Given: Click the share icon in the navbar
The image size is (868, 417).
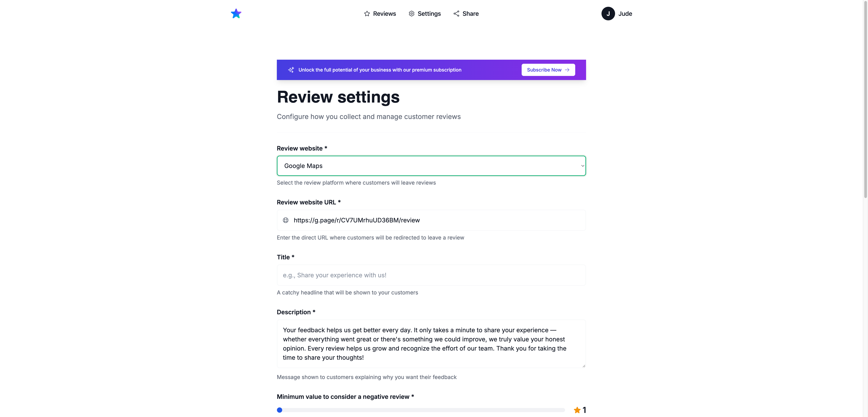Looking at the screenshot, I should point(456,14).
